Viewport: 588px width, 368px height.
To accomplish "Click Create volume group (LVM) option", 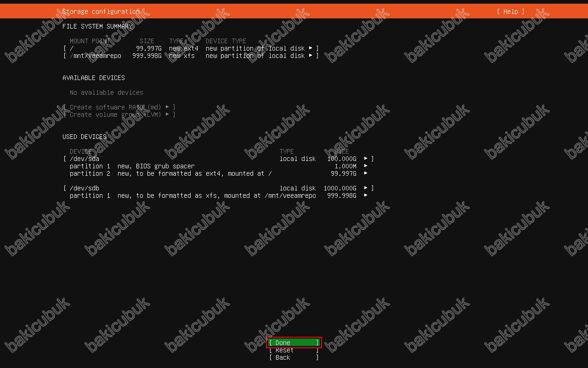I will (119, 115).
